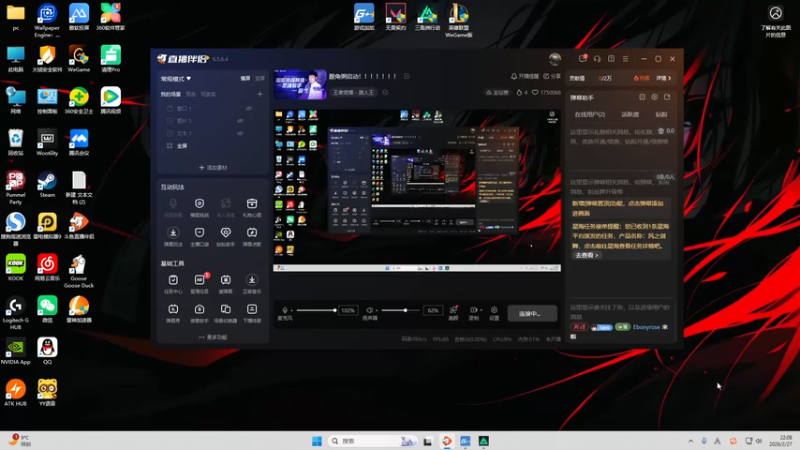Toggle visibility of the 图片 1 source
800x450 pixels.
(x=240, y=121)
